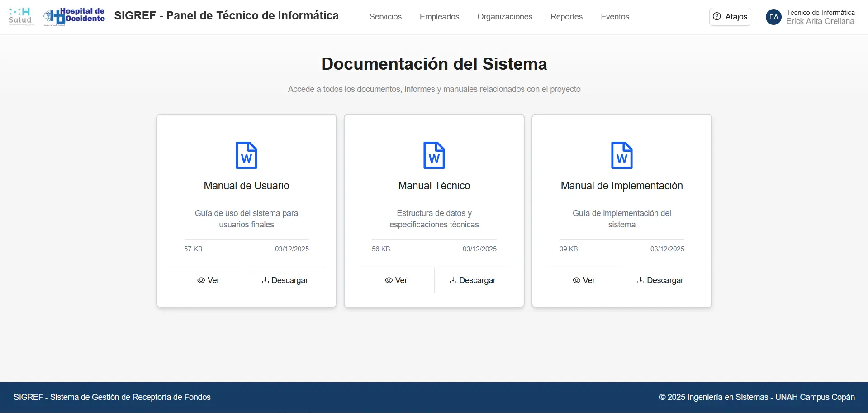
Task: Click Ver on Manual Técnico
Action: tap(396, 280)
